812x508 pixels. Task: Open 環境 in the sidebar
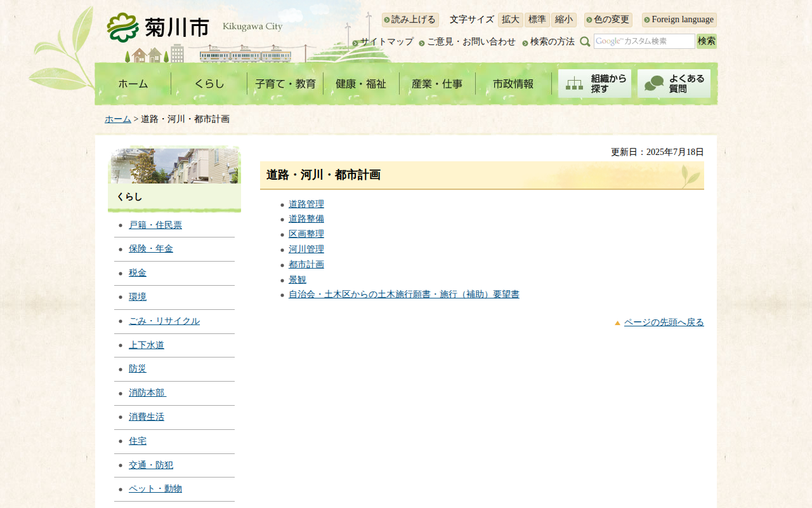(x=138, y=297)
